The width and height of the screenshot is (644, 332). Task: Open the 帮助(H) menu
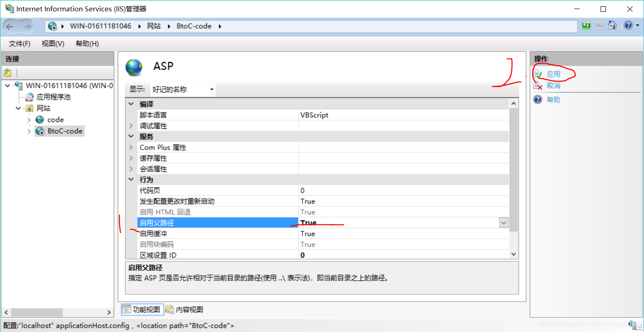tap(87, 44)
